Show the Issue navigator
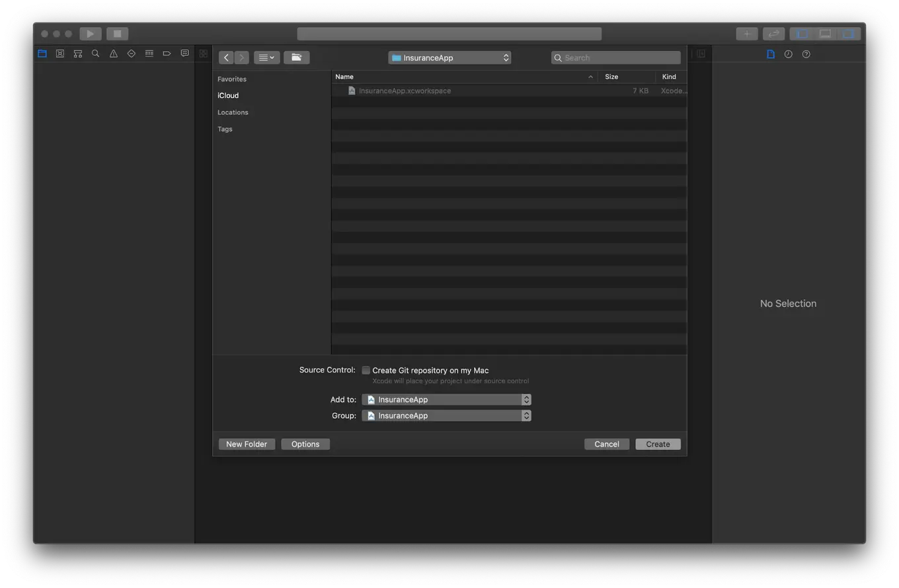This screenshot has width=899, height=588. (x=113, y=54)
